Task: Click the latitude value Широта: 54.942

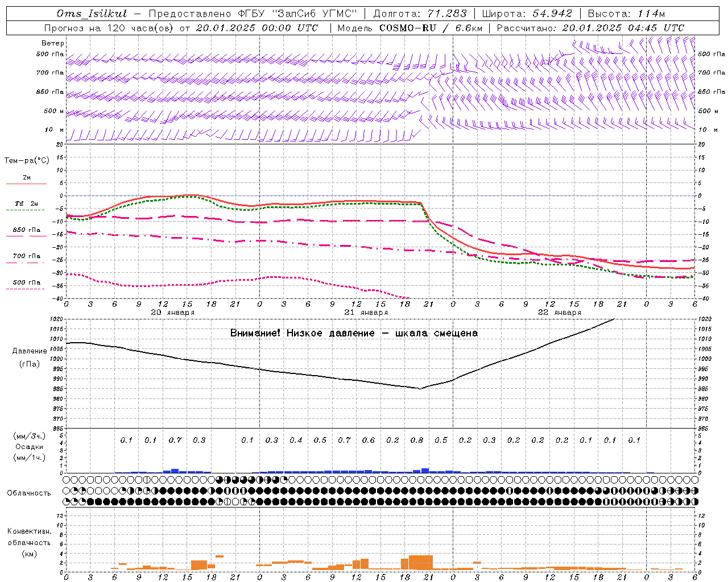Action: pos(527,14)
